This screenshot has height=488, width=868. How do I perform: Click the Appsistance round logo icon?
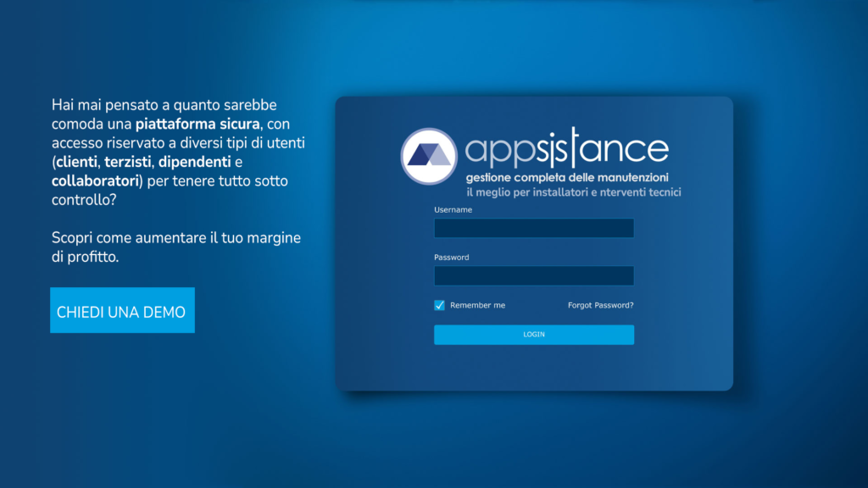pos(429,156)
